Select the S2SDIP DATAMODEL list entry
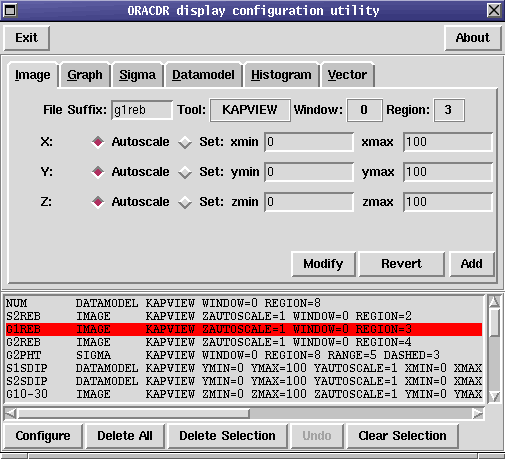505x459 pixels. coord(244,381)
